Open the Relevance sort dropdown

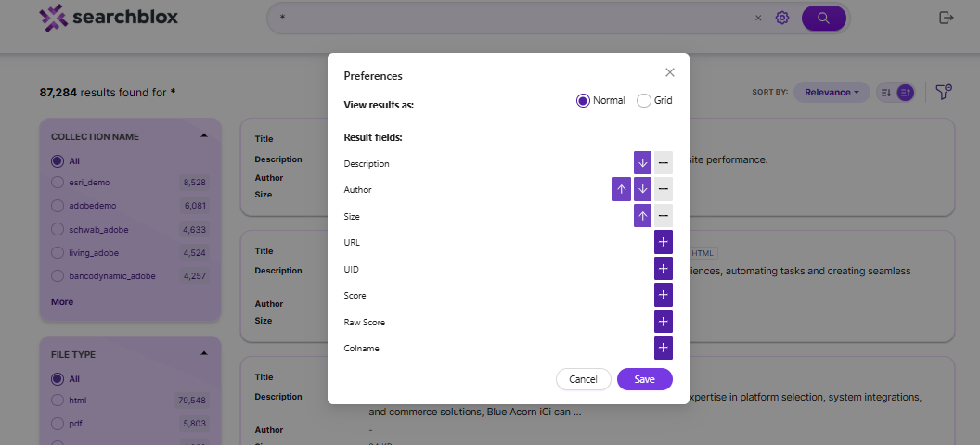832,93
